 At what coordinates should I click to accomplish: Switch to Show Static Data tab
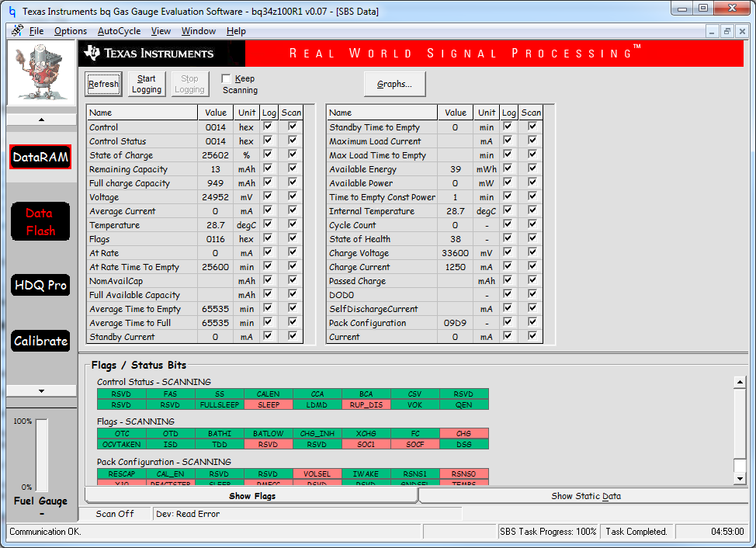(585, 496)
